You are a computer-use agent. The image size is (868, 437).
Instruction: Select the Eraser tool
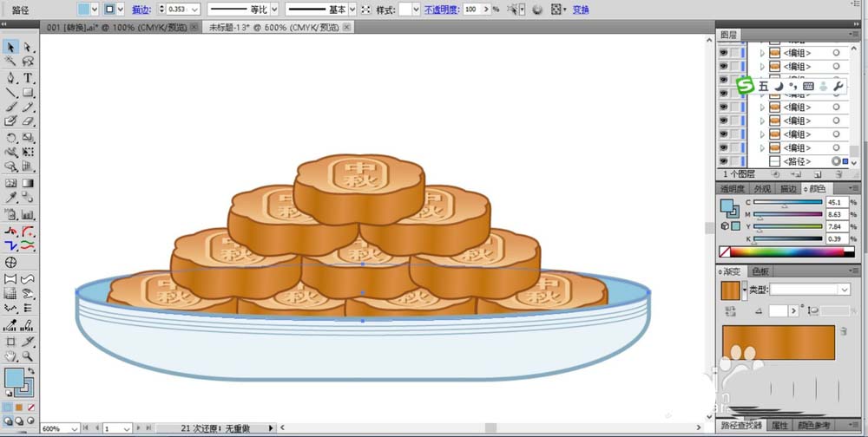(28, 121)
